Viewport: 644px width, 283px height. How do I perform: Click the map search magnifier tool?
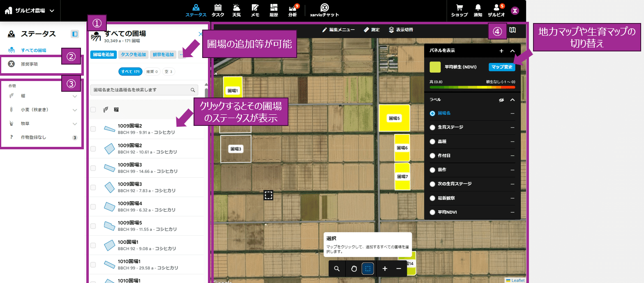[x=337, y=269]
